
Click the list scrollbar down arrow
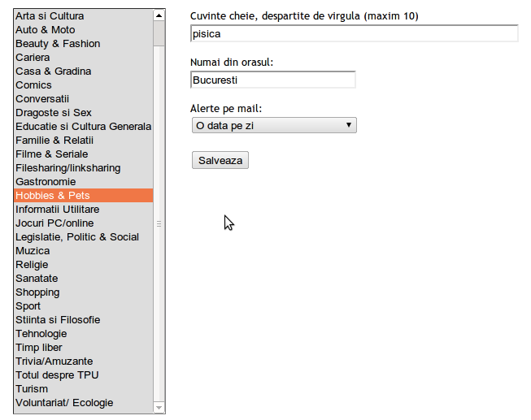(x=159, y=408)
